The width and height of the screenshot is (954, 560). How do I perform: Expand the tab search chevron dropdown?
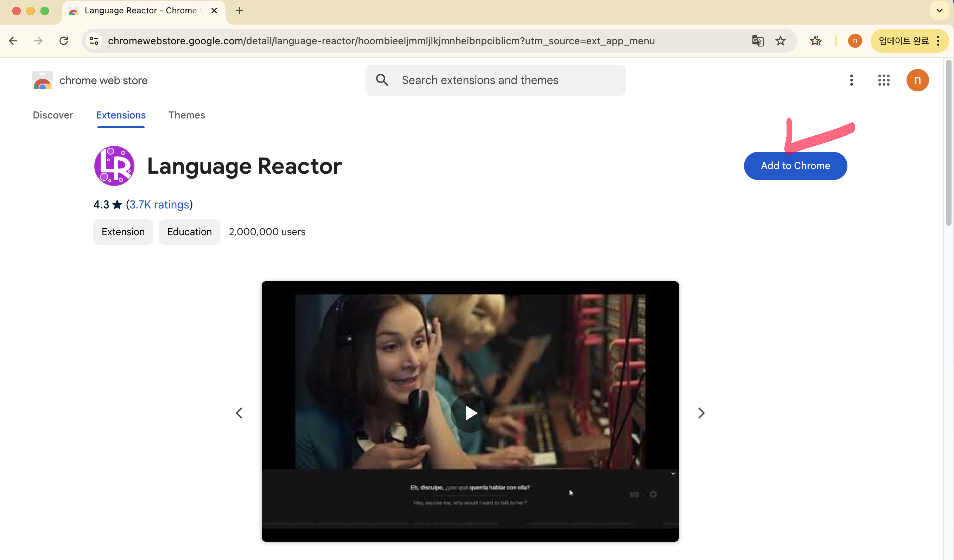click(x=939, y=11)
